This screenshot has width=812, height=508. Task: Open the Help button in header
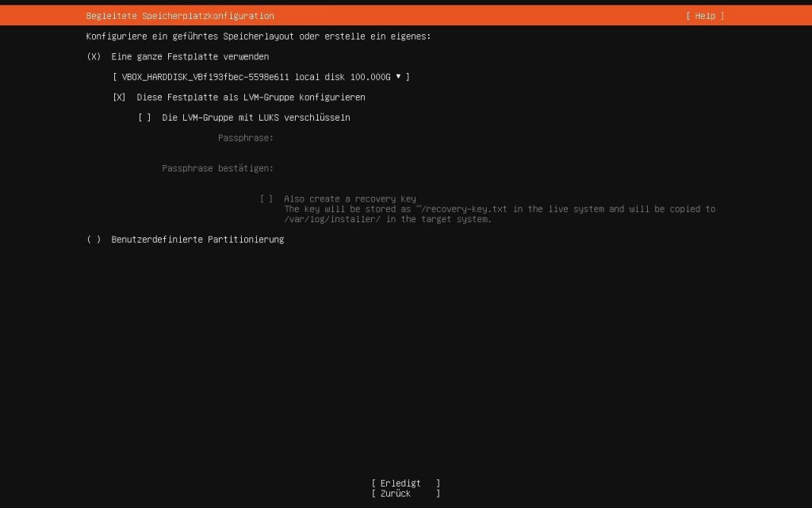[x=705, y=16]
